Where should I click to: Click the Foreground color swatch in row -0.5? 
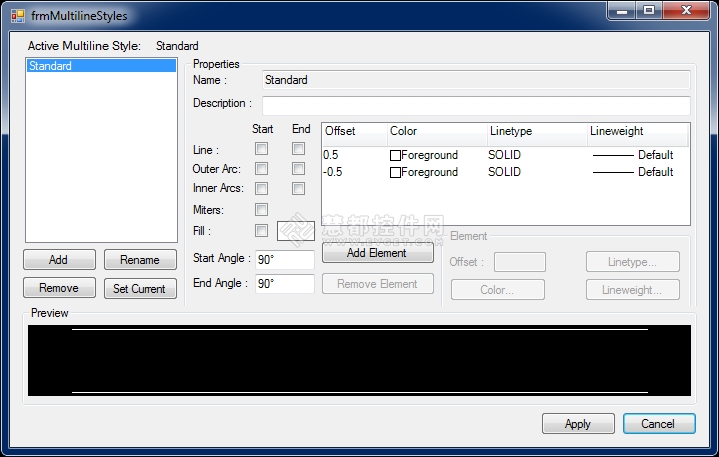tap(395, 172)
